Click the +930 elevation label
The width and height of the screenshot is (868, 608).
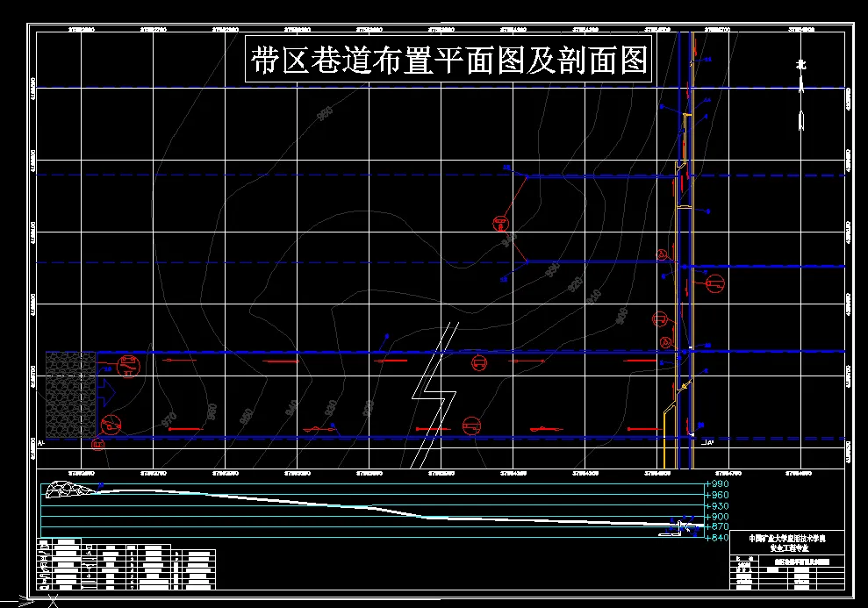tap(717, 505)
